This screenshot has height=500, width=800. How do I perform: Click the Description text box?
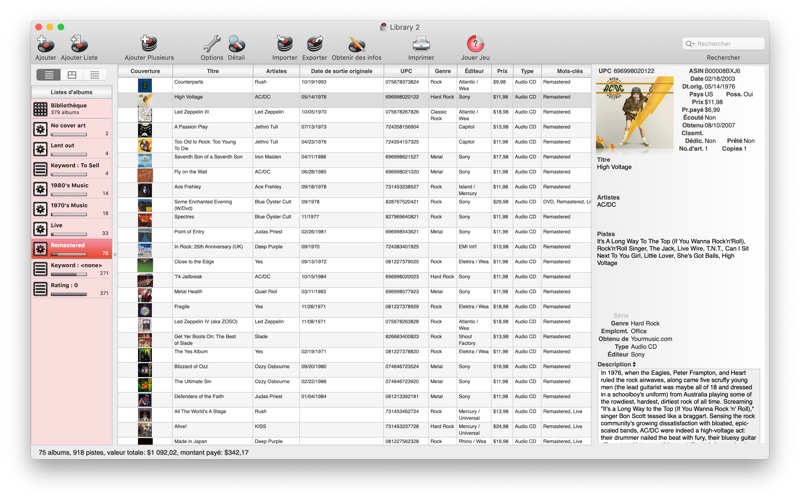click(x=678, y=406)
